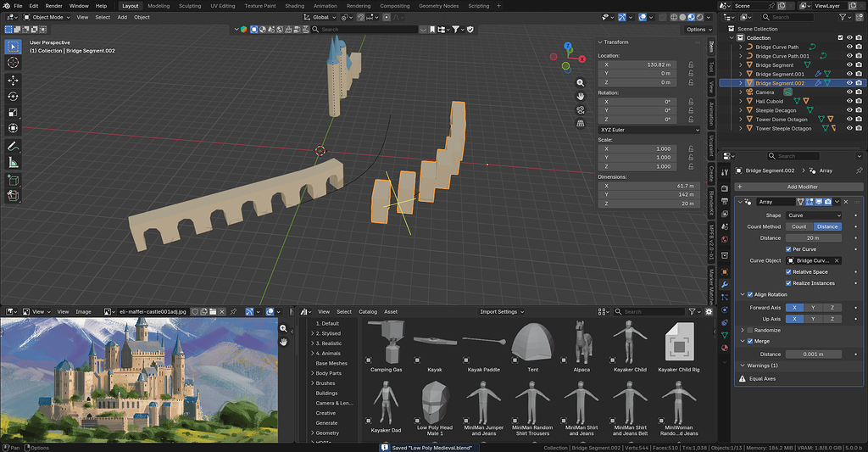Remove the Array modifier with X button
The height and width of the screenshot is (452, 868).
tap(846, 202)
